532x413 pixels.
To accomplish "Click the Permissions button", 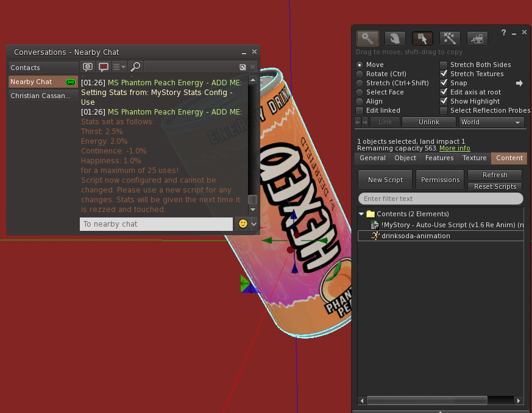I will coord(441,180).
